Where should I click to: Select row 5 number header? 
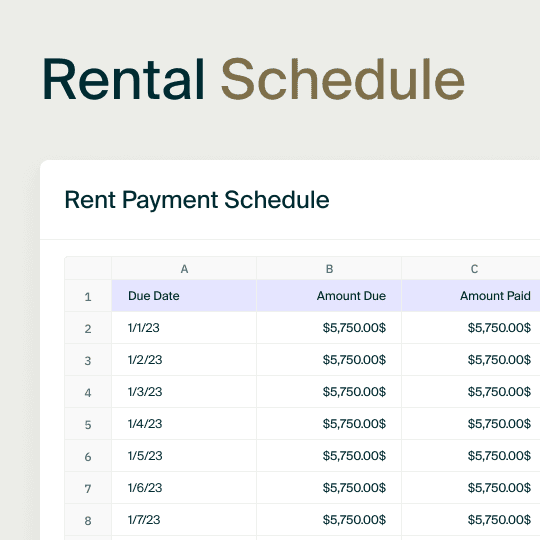88,424
